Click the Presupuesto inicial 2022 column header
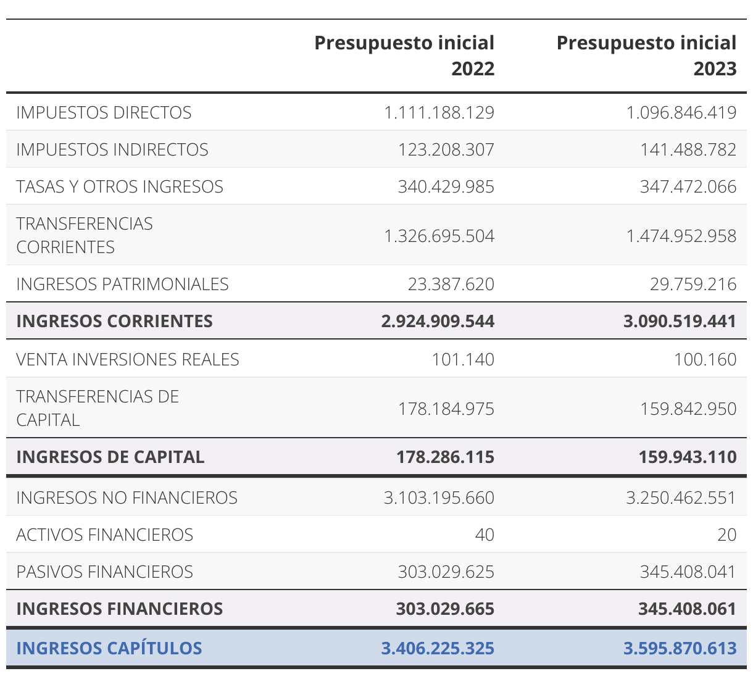The image size is (753, 700). 404,56
